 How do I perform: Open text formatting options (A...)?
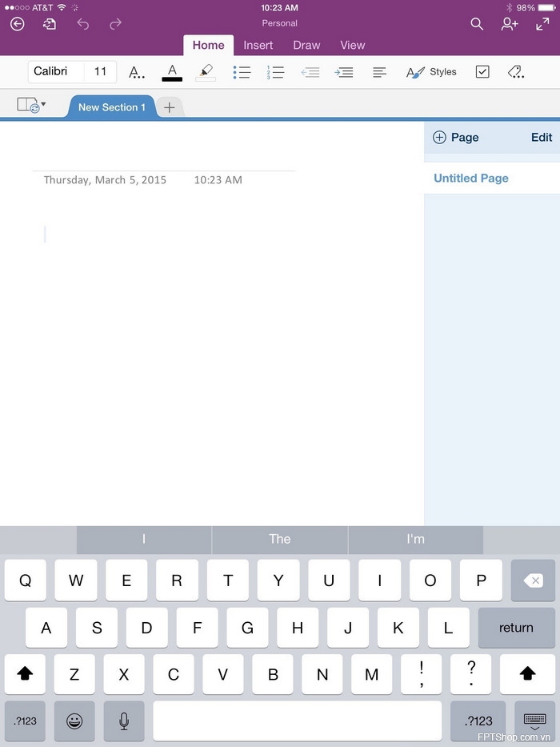(x=137, y=72)
